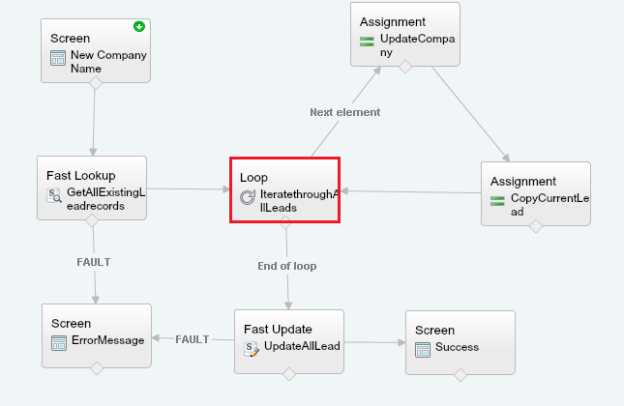This screenshot has width=624, height=406.
Task: Click FAULT label below Fast Lookup
Action: (94, 262)
